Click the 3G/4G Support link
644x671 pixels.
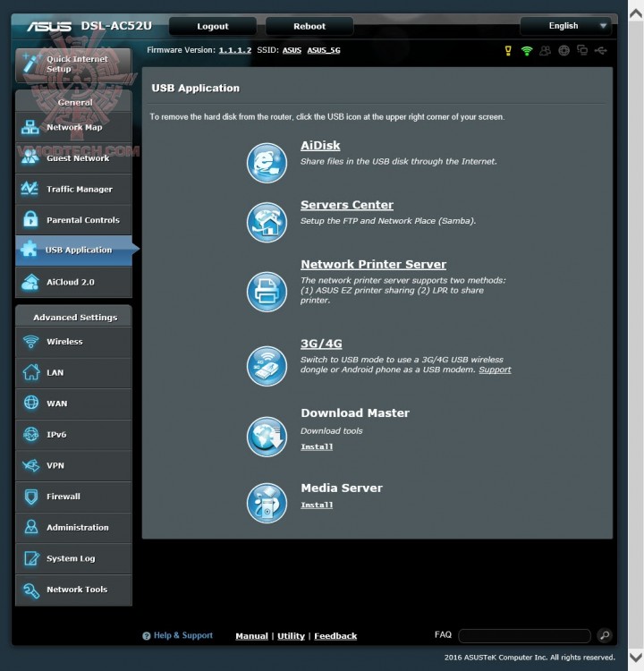point(495,369)
